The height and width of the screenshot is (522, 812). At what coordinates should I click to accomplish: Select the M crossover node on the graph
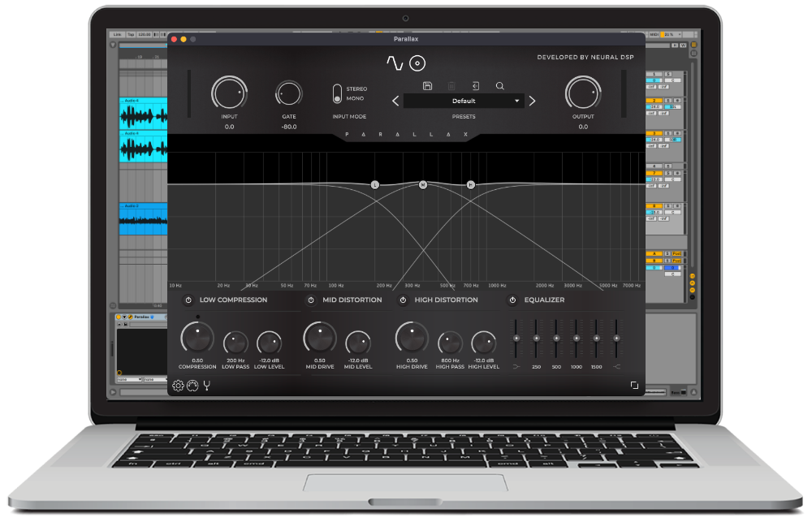coord(423,184)
